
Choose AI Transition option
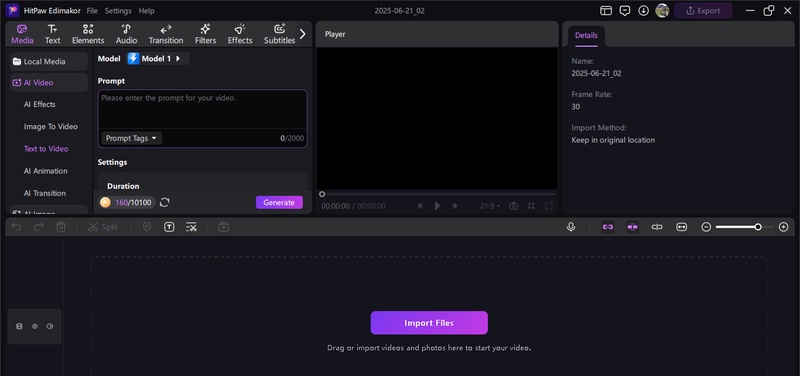click(44, 193)
